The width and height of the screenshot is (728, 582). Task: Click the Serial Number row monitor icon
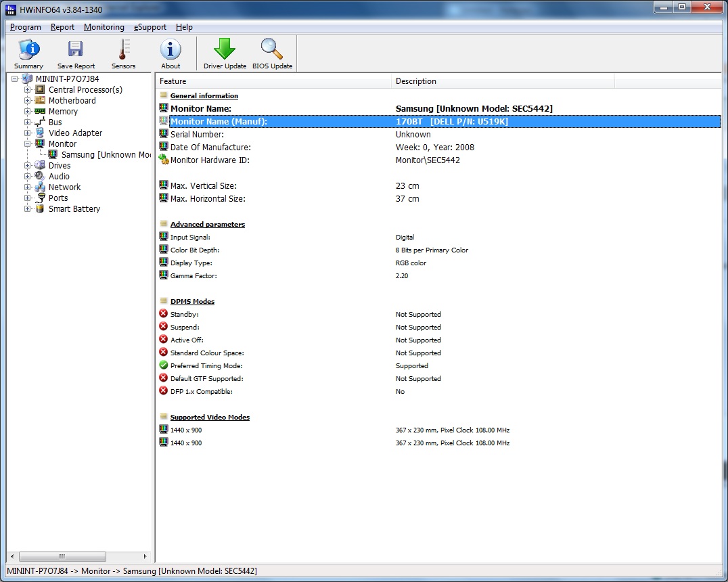(164, 134)
